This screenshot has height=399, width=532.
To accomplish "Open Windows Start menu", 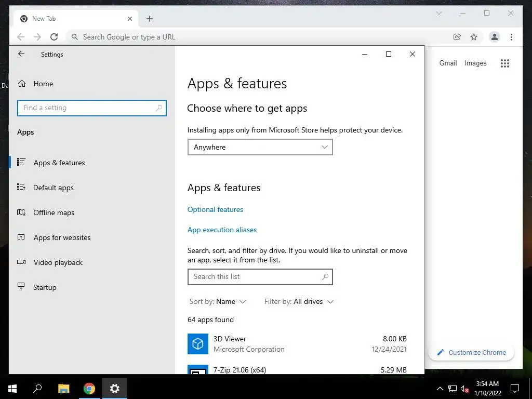I will tap(12, 389).
